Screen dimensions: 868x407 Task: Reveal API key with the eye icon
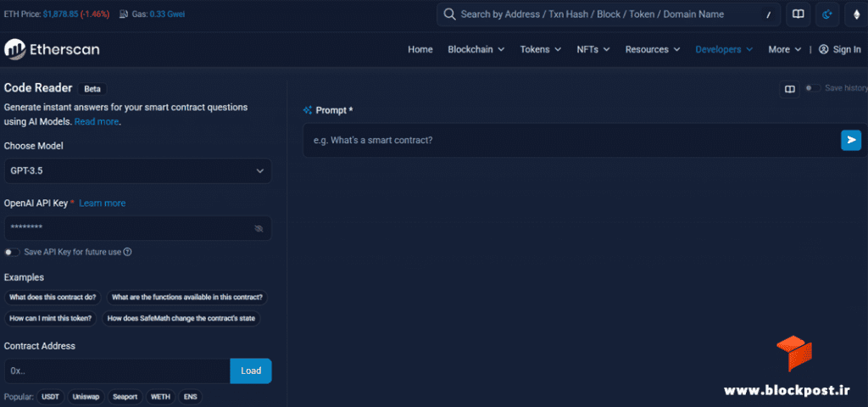(259, 228)
